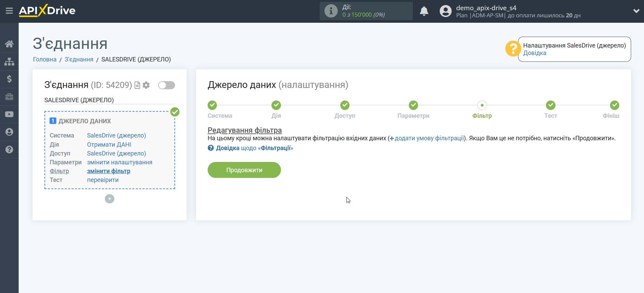Click the Фільтр step marker
The height and width of the screenshot is (293, 644).
click(482, 105)
